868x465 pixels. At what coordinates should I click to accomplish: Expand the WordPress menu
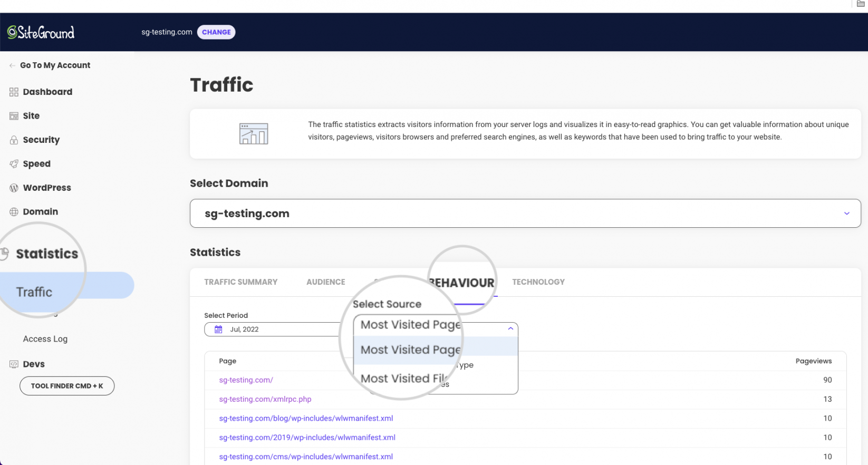pos(47,188)
